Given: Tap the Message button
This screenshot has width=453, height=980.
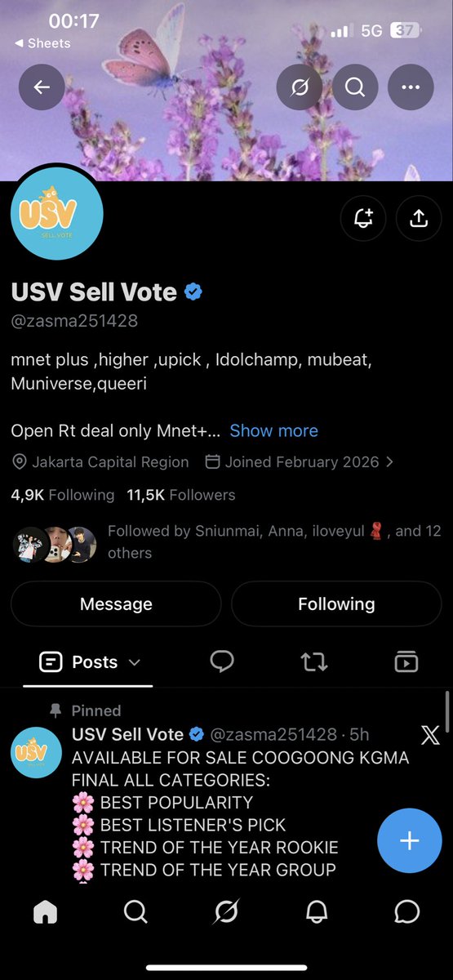Looking at the screenshot, I should [x=116, y=604].
